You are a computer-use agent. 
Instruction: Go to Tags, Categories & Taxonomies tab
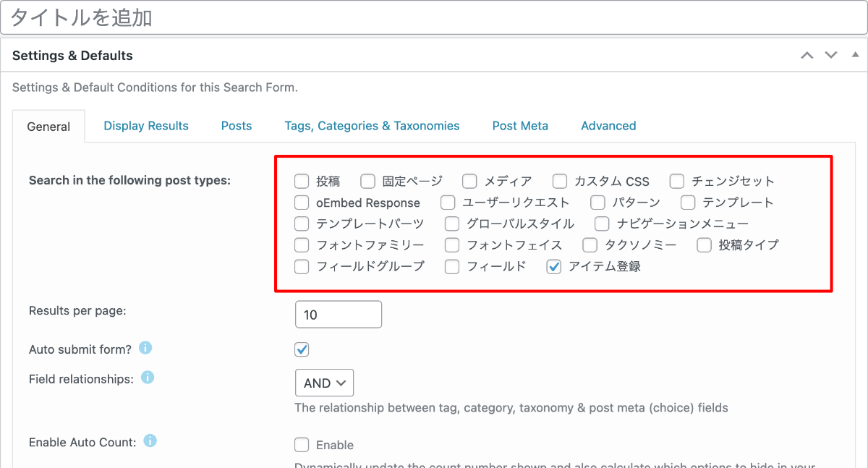(x=372, y=126)
